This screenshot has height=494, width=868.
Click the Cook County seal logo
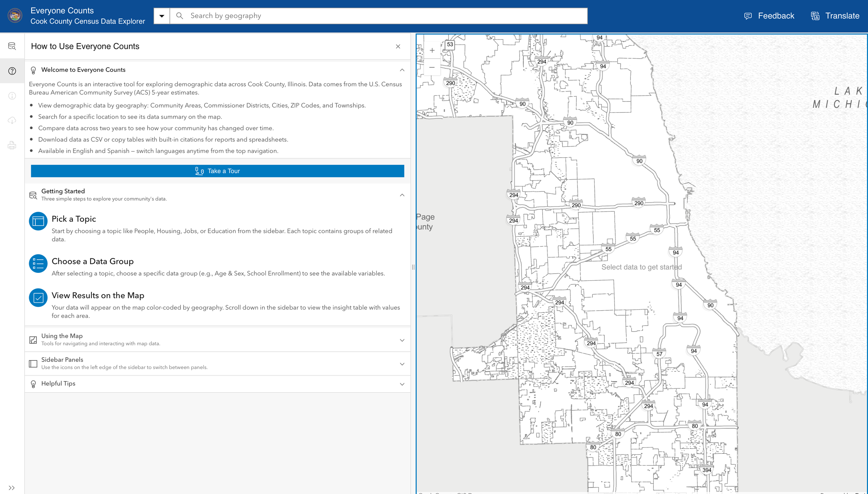pos(14,16)
